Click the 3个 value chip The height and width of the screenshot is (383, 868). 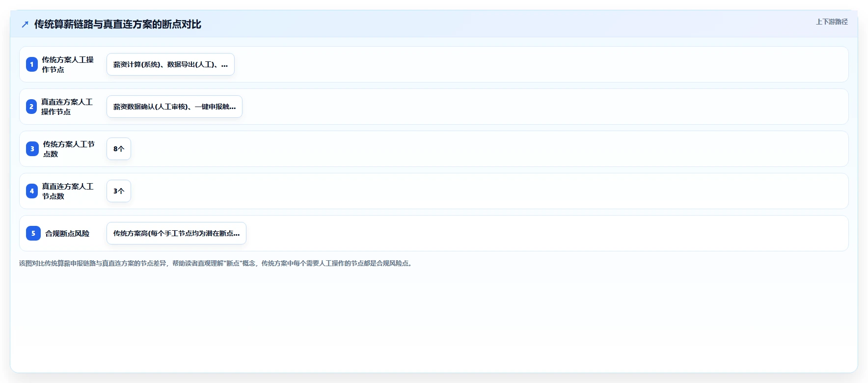pyautogui.click(x=119, y=191)
